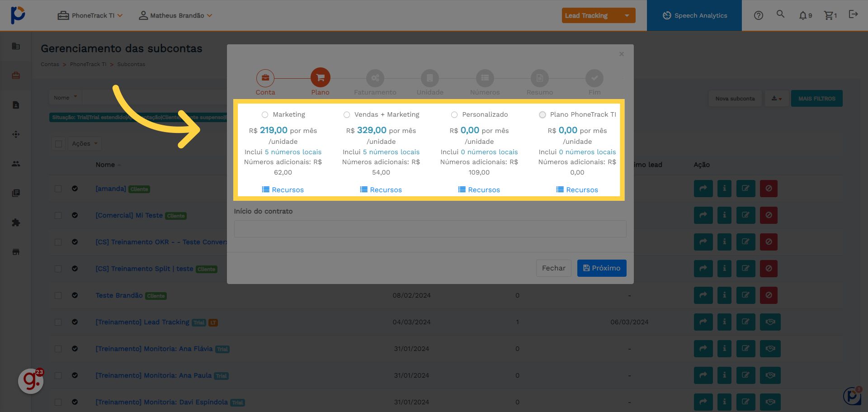Click edit button for Monitoria: Ana Flávia row
Viewport: 868px width, 412px height.
tap(745, 349)
